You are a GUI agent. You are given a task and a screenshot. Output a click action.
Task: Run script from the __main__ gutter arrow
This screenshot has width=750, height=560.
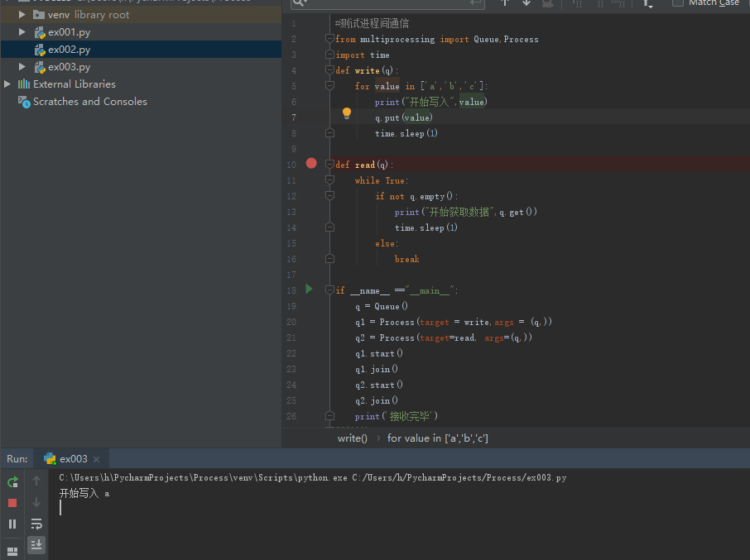[x=309, y=289]
